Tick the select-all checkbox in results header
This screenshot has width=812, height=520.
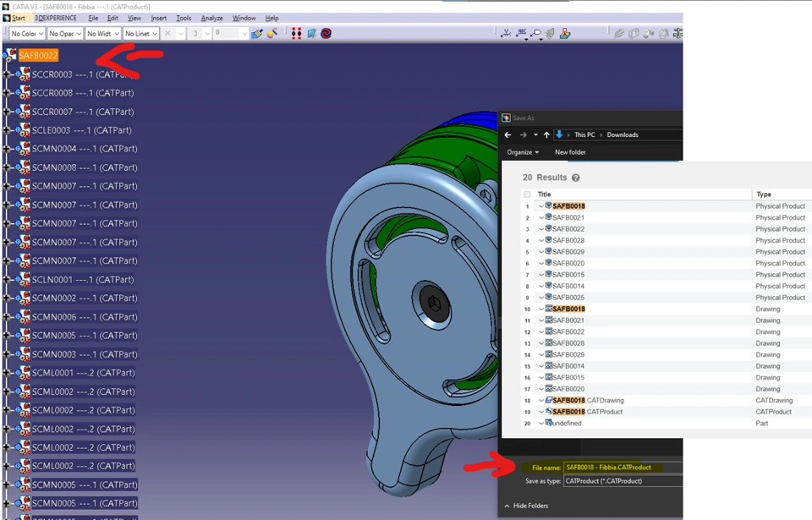527,194
